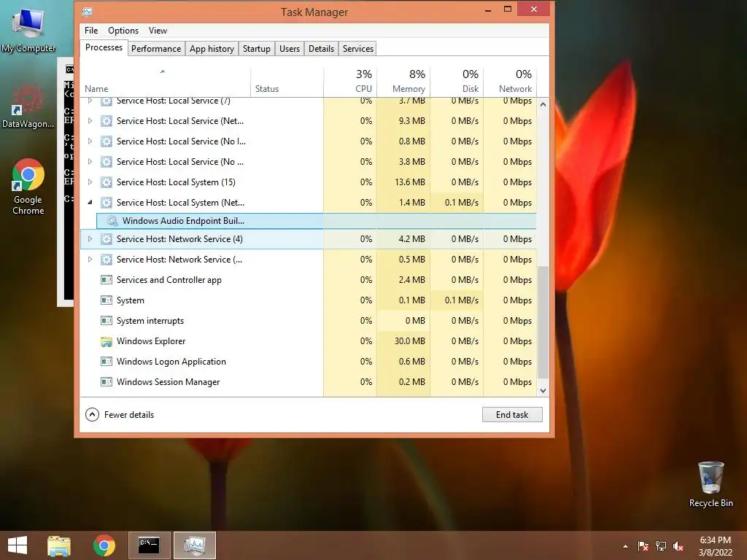Switch to the Startup tab
747x560 pixels.
click(256, 49)
